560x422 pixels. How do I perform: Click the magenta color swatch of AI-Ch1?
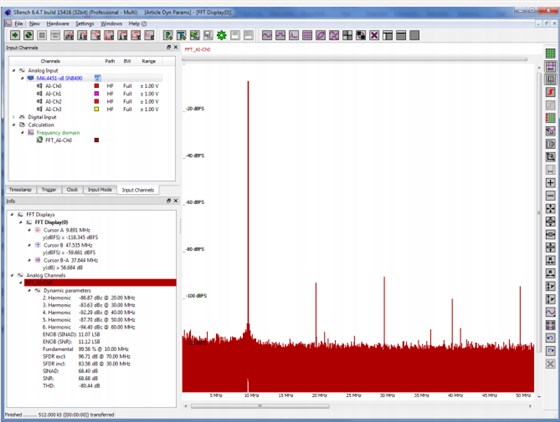click(x=96, y=94)
